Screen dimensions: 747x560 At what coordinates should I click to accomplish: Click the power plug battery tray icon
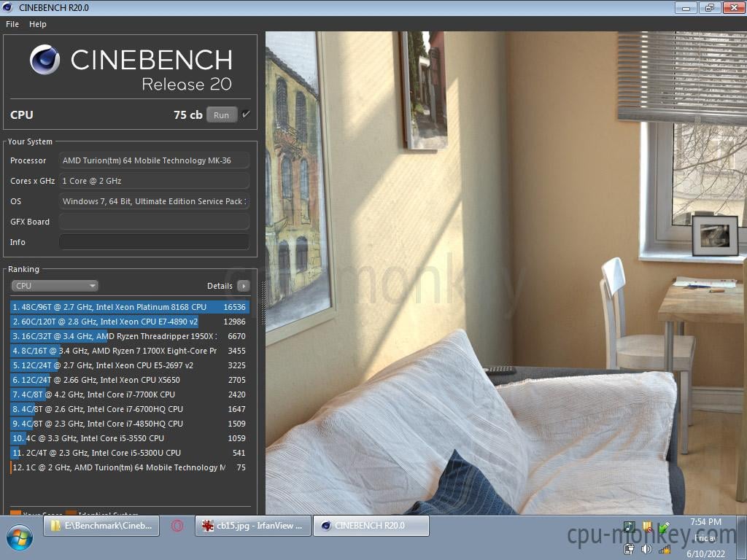[630, 549]
